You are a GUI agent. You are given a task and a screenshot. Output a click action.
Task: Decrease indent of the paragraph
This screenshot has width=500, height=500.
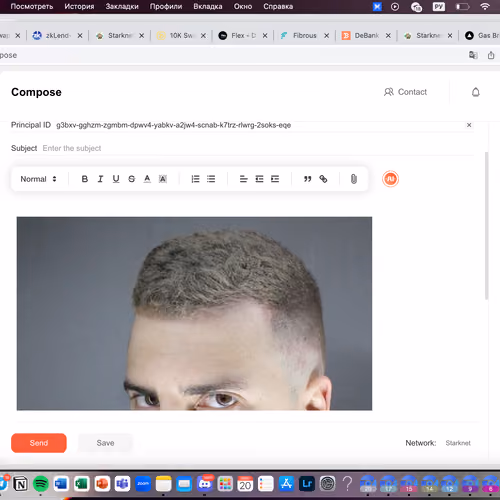pos(259,179)
